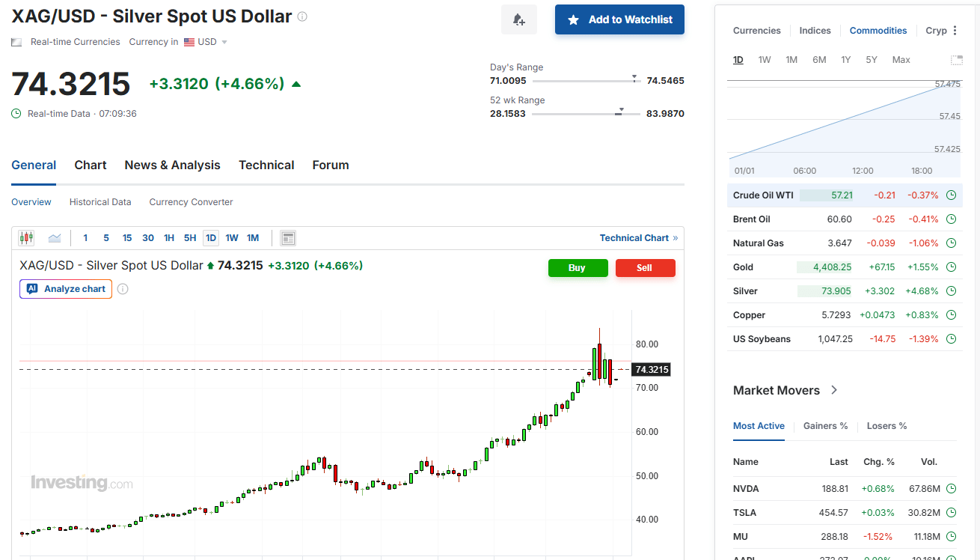Screen dimensions: 980x560
Task: Switch to the Technical tab
Action: (266, 165)
